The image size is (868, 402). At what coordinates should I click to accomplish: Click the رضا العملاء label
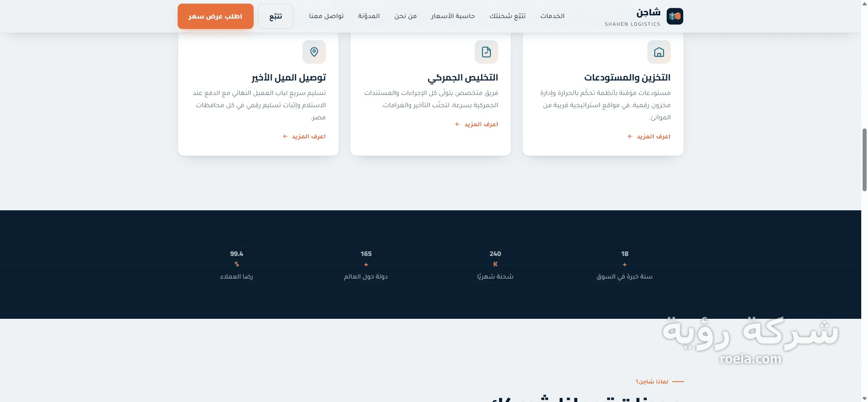pyautogui.click(x=236, y=276)
